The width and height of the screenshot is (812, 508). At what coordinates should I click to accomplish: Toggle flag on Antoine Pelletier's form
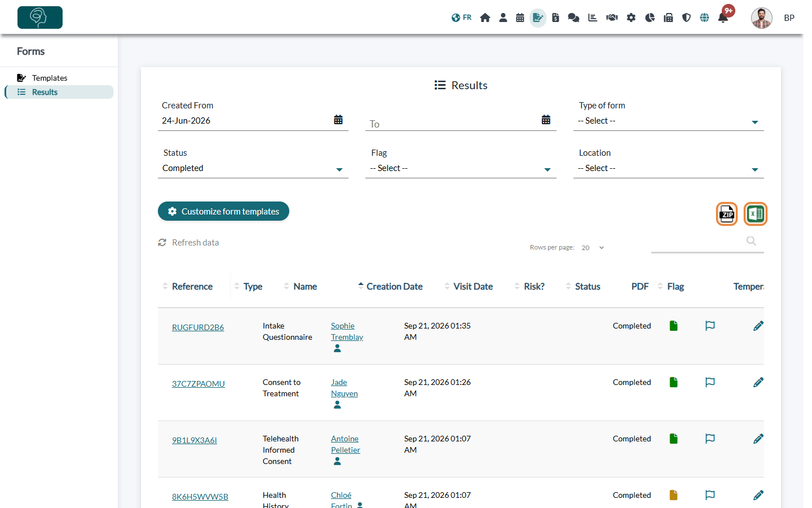pyautogui.click(x=710, y=439)
